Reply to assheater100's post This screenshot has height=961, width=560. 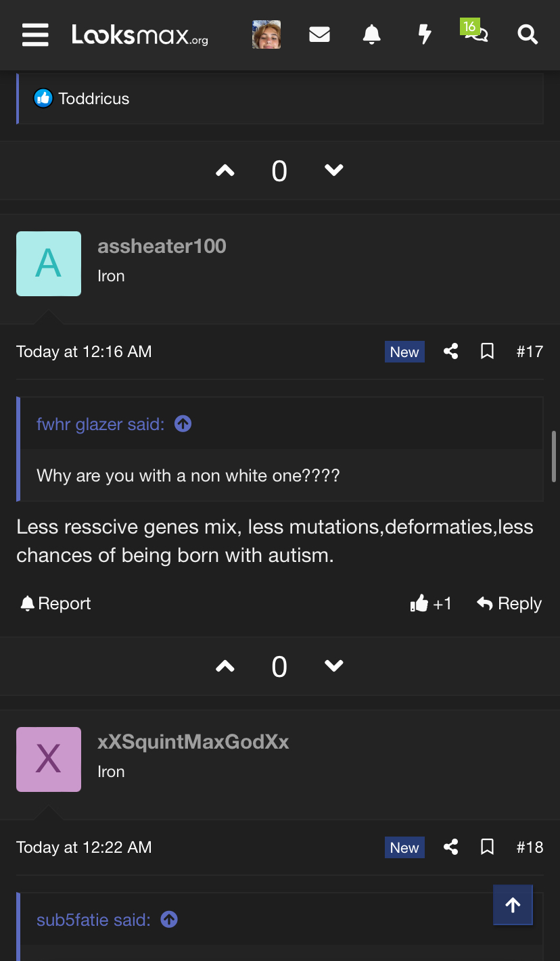pyautogui.click(x=509, y=603)
